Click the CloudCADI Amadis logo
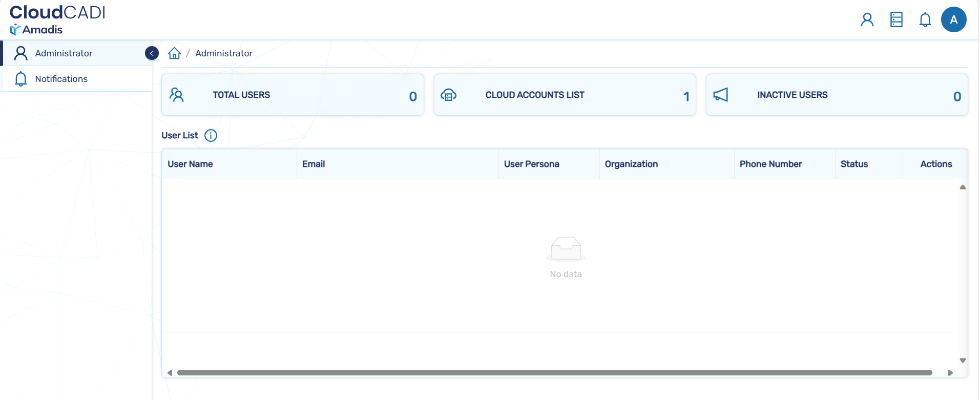The width and height of the screenshot is (980, 400). click(57, 20)
